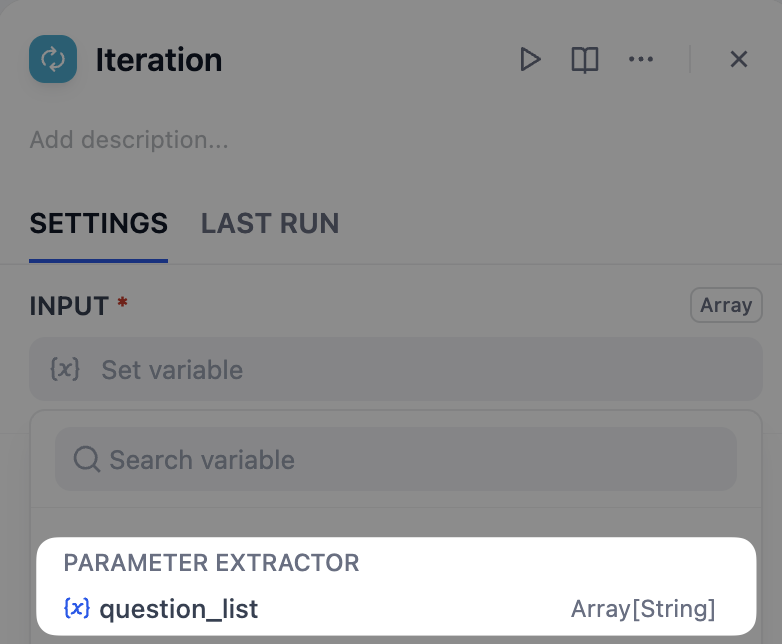This screenshot has height=644, width=782.
Task: Open the more options ellipsis menu
Action: pos(640,60)
